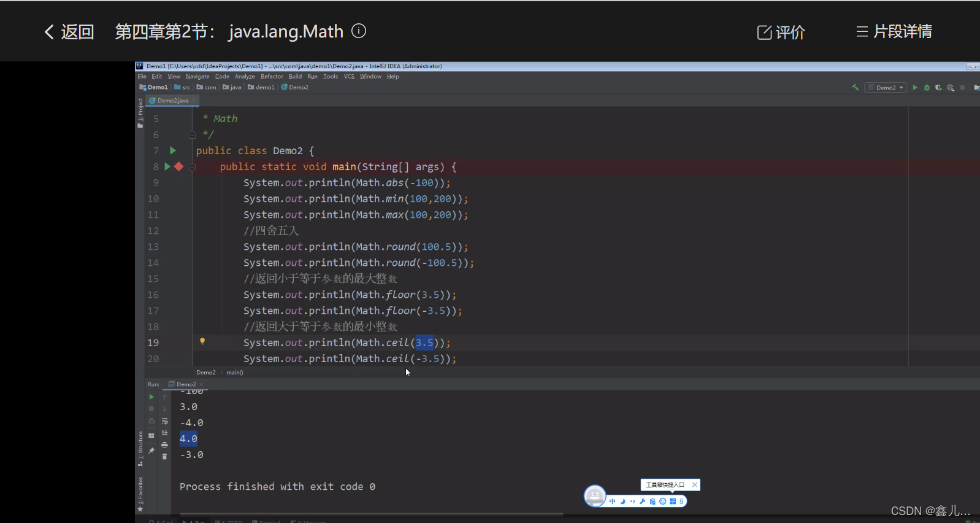The image size is (980, 523).
Task: Run Demo2 with Coverage icon
Action: pos(938,88)
